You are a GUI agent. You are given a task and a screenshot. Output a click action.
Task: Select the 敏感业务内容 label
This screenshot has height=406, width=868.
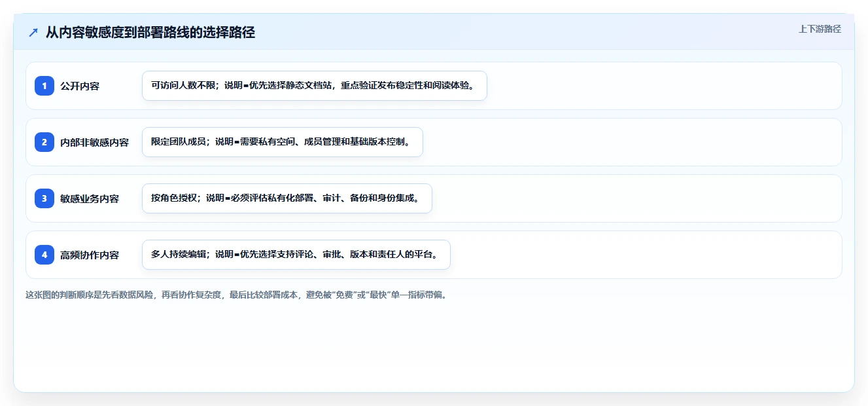[x=90, y=198]
